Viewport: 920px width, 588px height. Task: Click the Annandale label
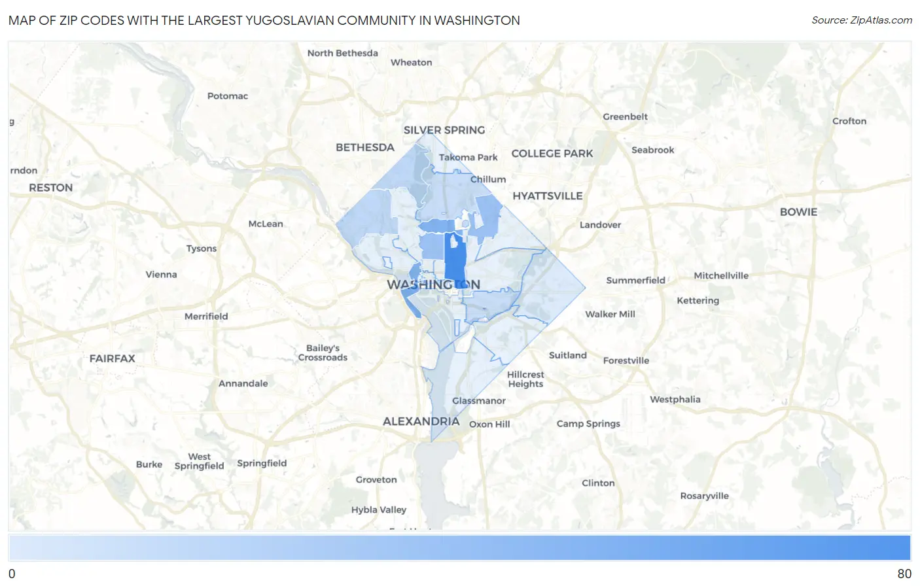pos(243,384)
